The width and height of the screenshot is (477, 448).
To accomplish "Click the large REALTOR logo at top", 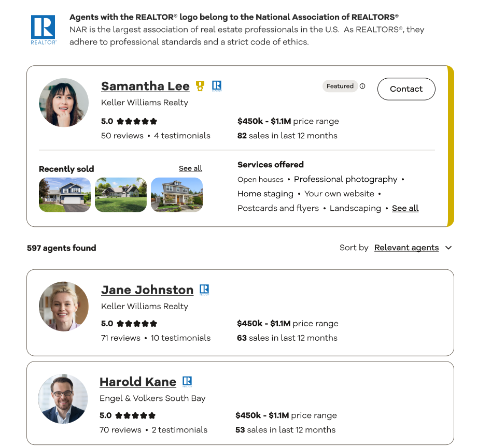I will click(43, 30).
